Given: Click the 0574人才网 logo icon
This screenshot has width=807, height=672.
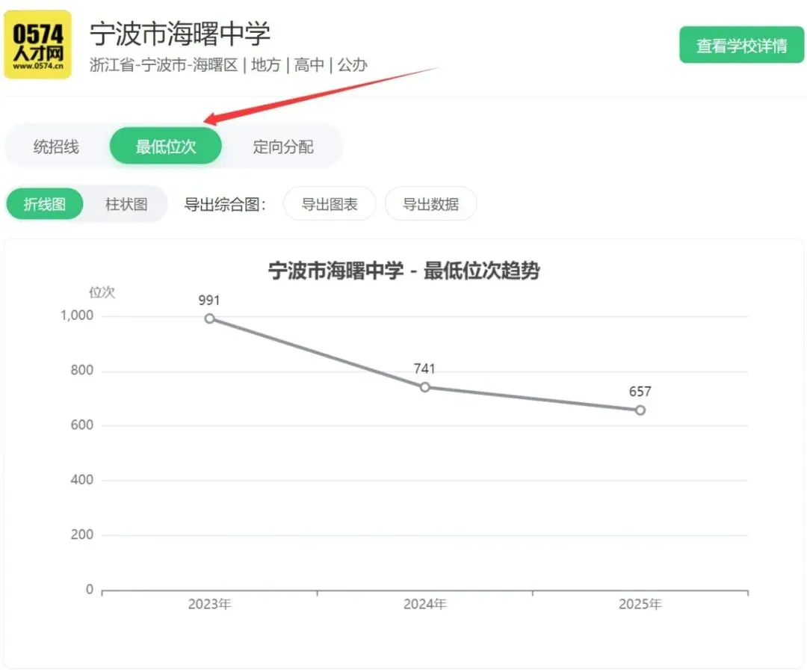Looking at the screenshot, I should coord(38,45).
